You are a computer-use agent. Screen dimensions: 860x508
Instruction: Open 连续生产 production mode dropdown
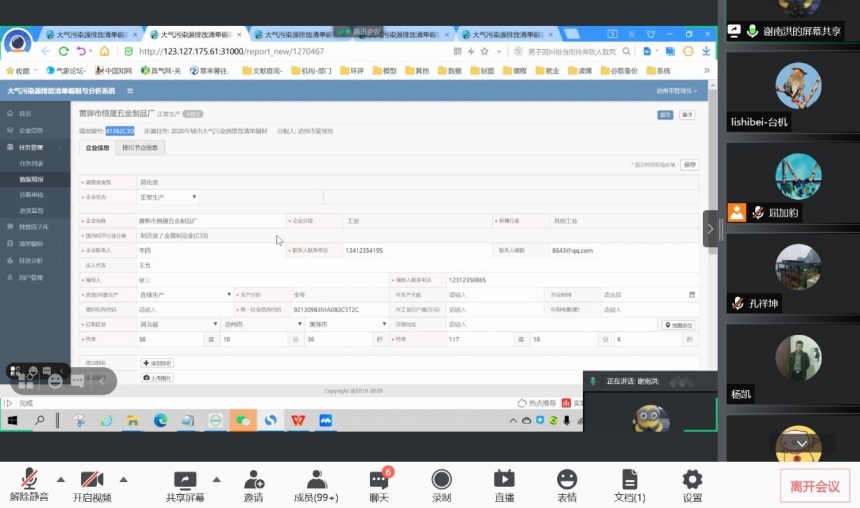185,295
